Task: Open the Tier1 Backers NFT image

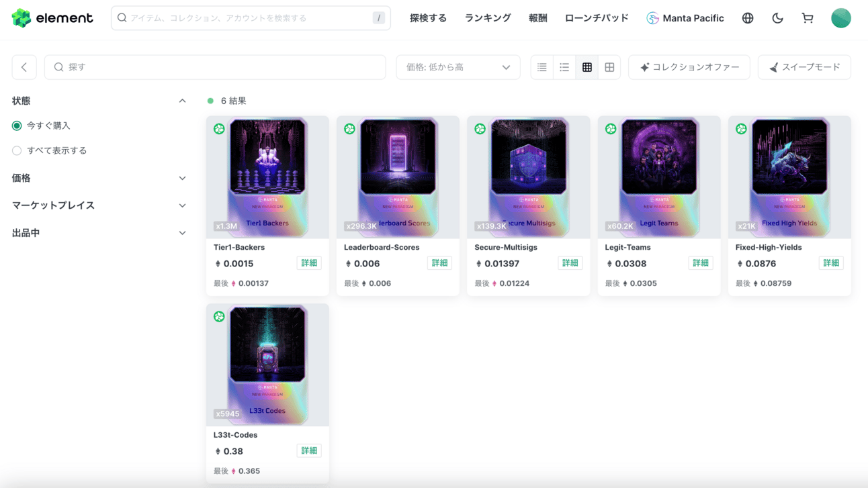Action: (267, 177)
